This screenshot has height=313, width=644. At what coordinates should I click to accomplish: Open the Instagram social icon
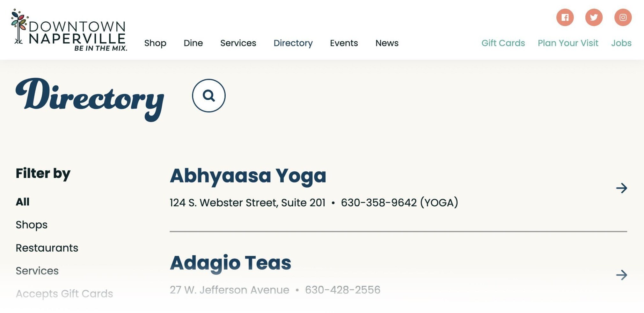[623, 17]
